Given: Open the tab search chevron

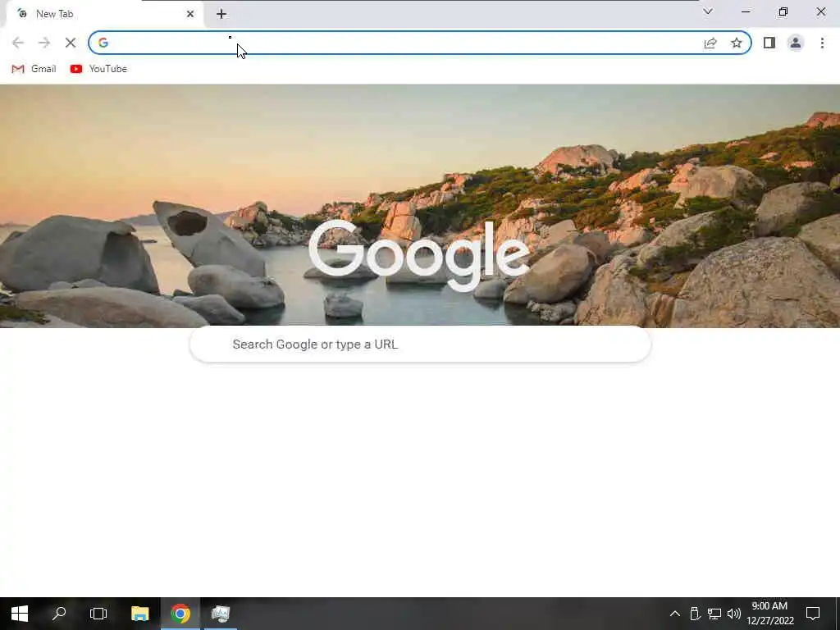Looking at the screenshot, I should click(x=708, y=11).
